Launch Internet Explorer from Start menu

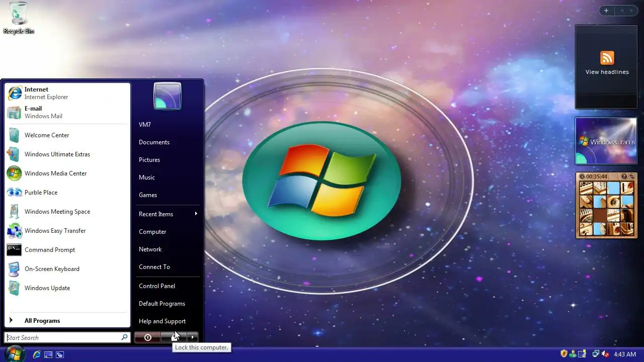pyautogui.click(x=67, y=93)
